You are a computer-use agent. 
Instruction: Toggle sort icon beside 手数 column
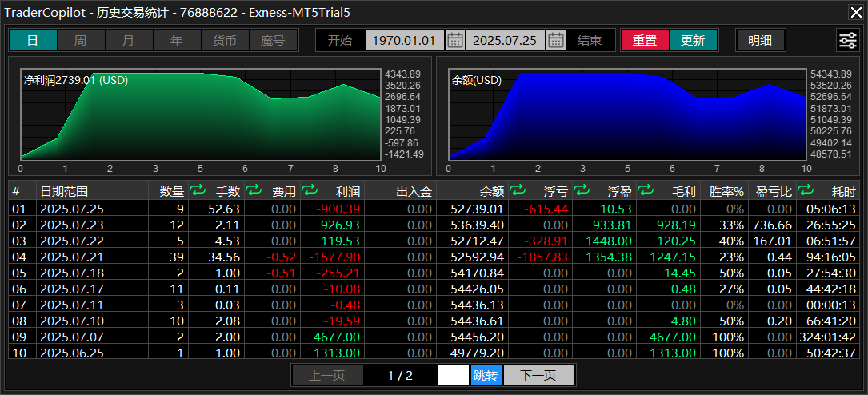click(198, 191)
